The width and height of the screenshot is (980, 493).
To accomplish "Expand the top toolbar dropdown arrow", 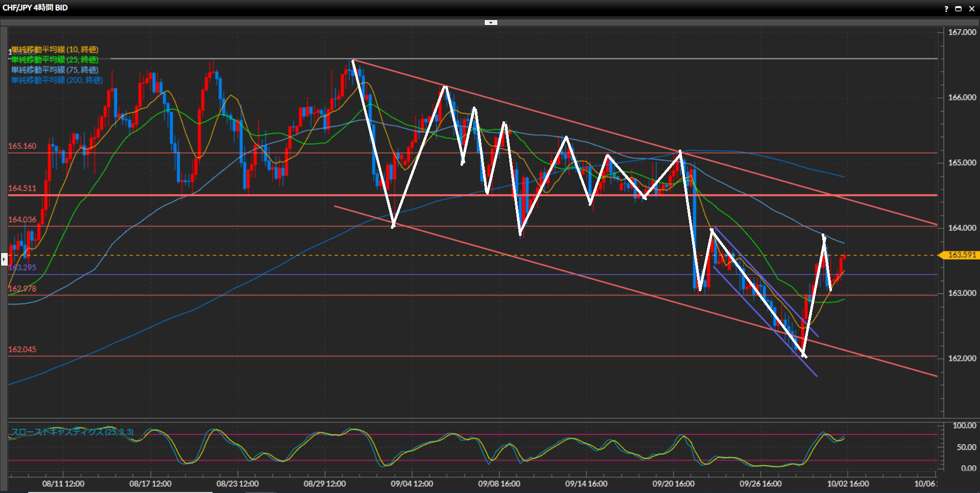I will tap(491, 23).
